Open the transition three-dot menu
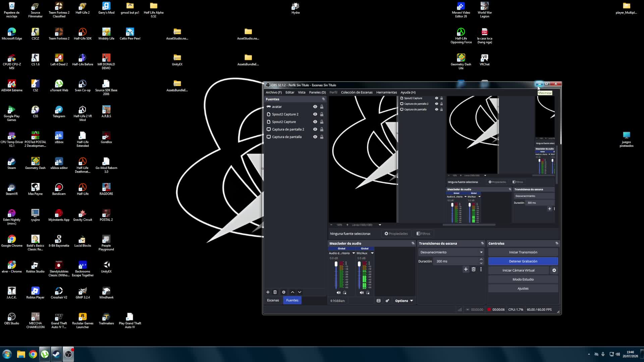This screenshot has height=362, width=644. [481, 269]
